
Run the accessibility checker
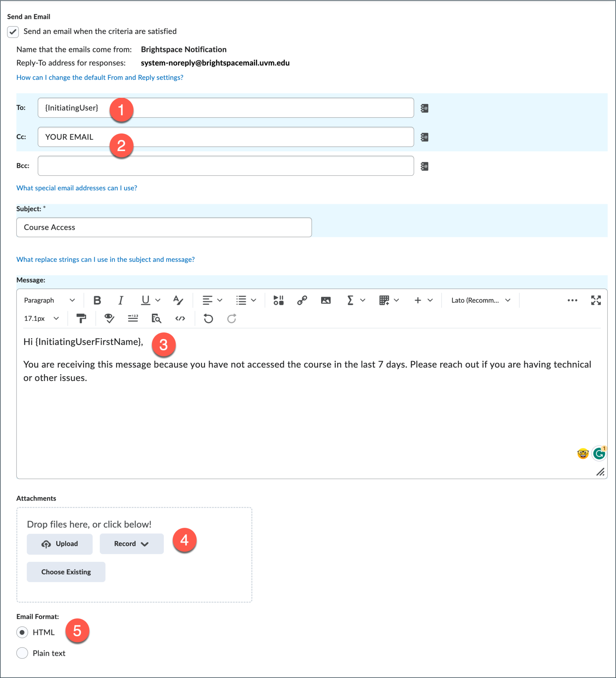coord(109,318)
